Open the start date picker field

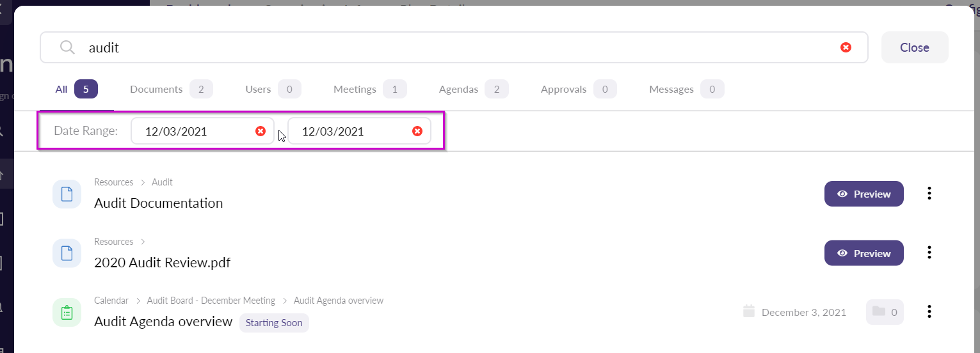192,131
